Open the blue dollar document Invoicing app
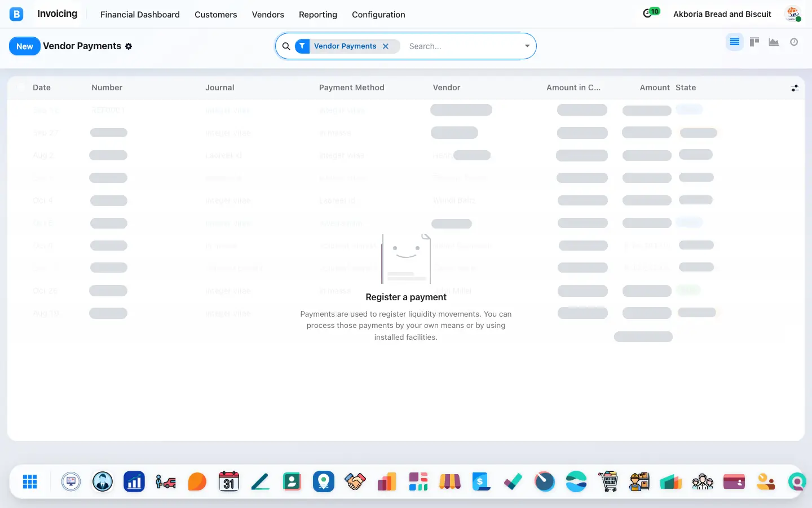 coord(482,481)
